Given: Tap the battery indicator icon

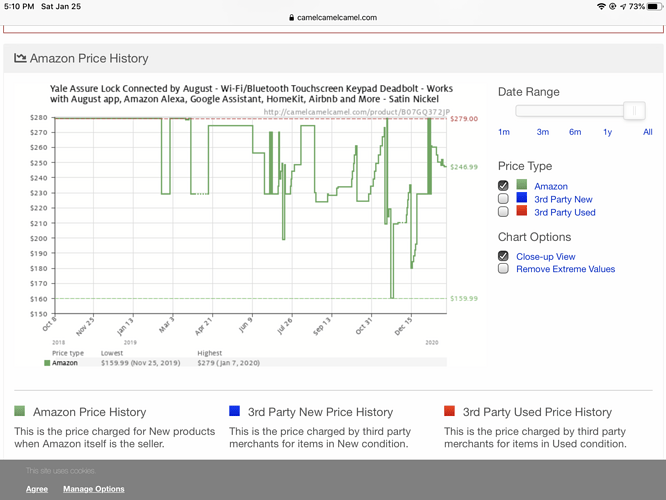Looking at the screenshot, I should pyautogui.click(x=655, y=6).
